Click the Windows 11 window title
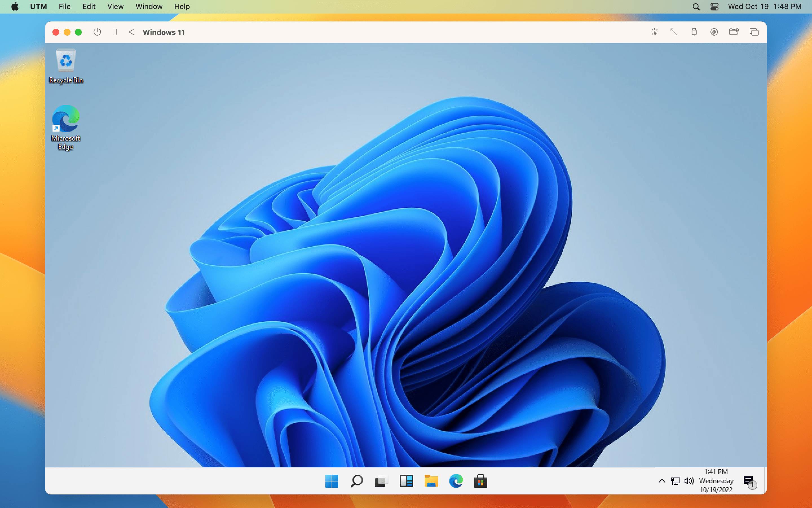The width and height of the screenshot is (812, 508). point(164,32)
